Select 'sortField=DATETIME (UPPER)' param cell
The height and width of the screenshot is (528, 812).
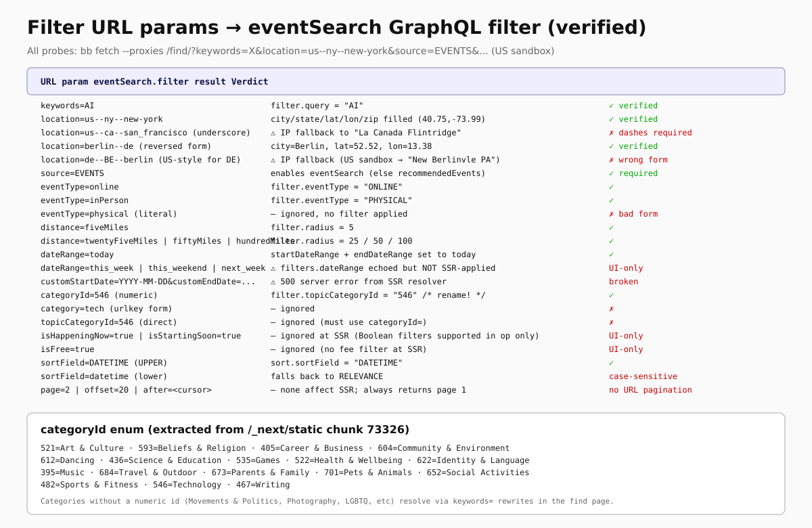click(104, 363)
